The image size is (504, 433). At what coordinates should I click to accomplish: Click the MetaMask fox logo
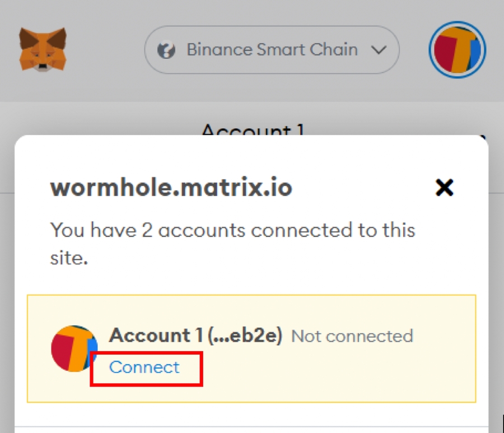[x=43, y=50]
